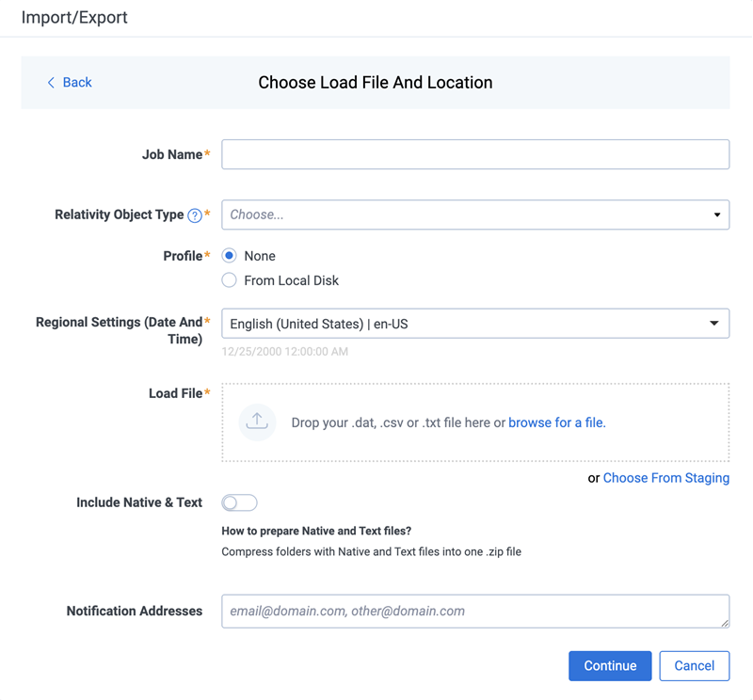Open Choose From Staging

(665, 478)
